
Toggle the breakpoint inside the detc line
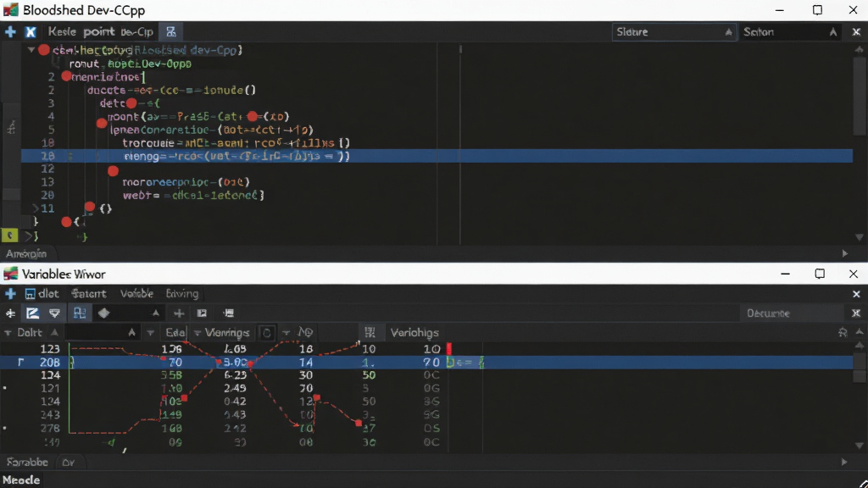coord(131,103)
